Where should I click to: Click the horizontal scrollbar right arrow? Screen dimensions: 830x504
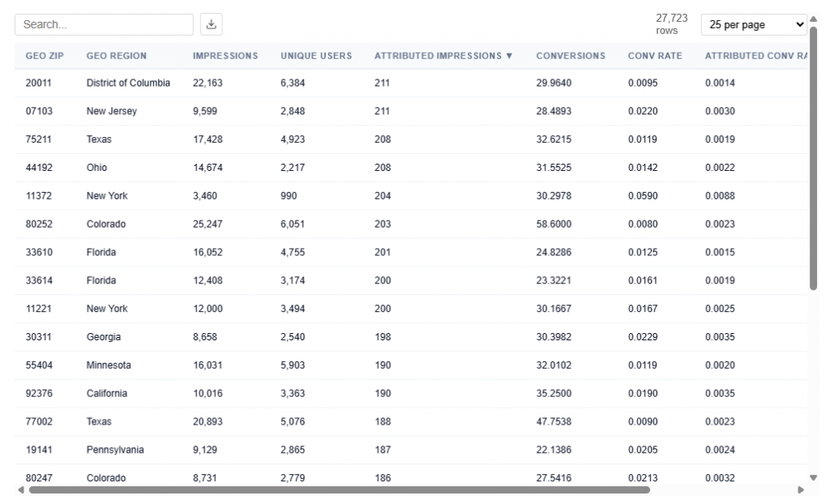pyautogui.click(x=802, y=489)
